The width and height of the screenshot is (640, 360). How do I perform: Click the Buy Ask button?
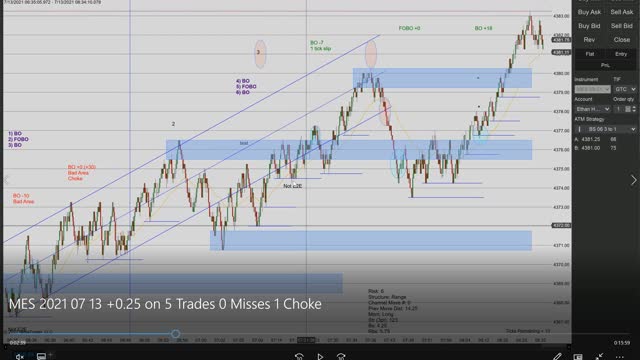tap(589, 12)
